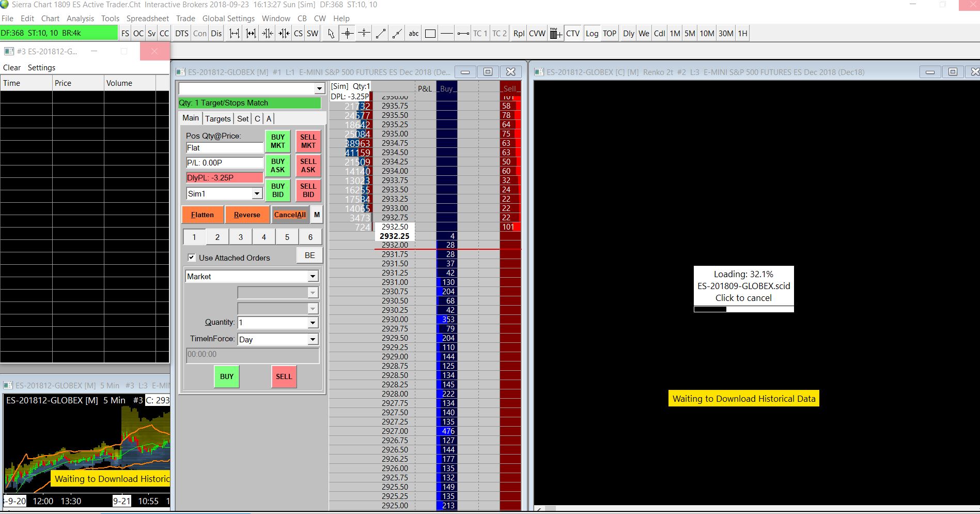Image resolution: width=980 pixels, height=514 pixels.
Task: Open the Settings menu in Time and Sales window
Action: 41,68
